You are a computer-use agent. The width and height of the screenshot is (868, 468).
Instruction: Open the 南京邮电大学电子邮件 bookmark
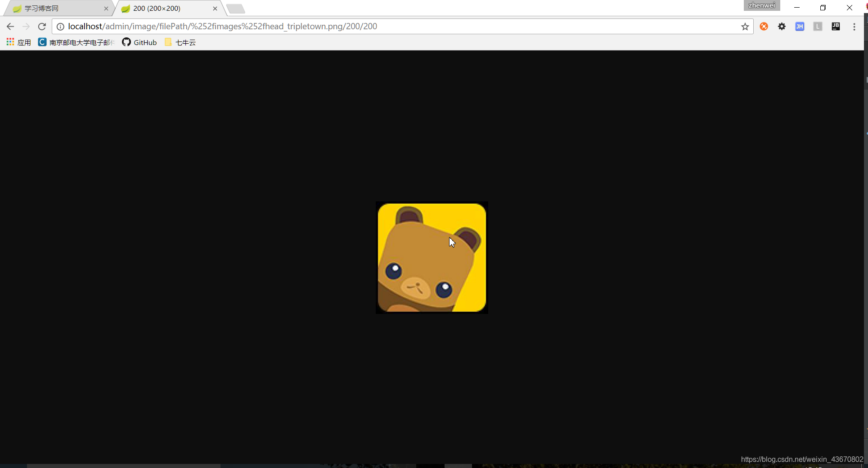76,42
